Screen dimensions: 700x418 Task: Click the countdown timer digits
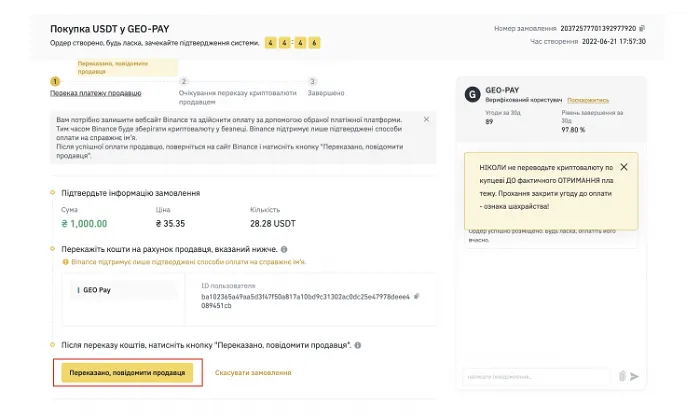[292, 43]
